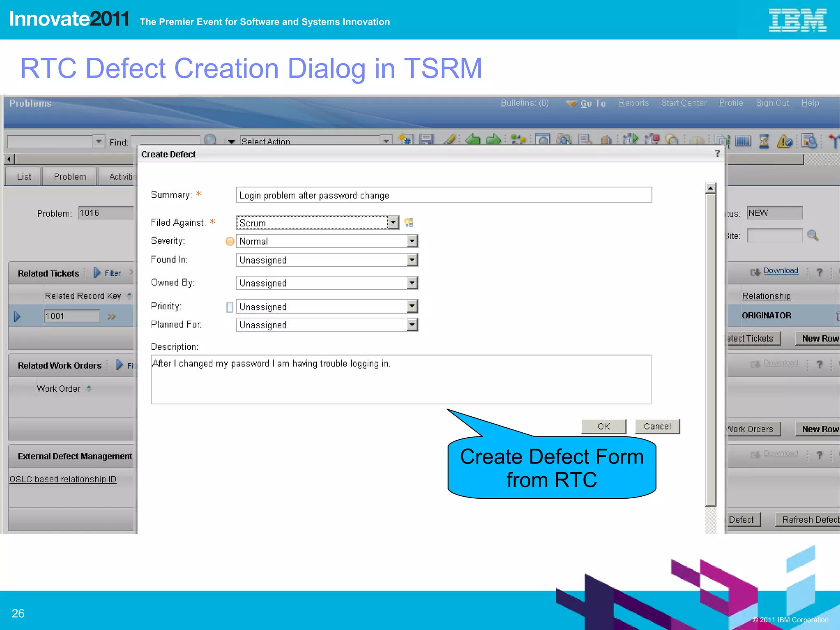Switch to the Problem tab
840x630 pixels.
coord(70,176)
